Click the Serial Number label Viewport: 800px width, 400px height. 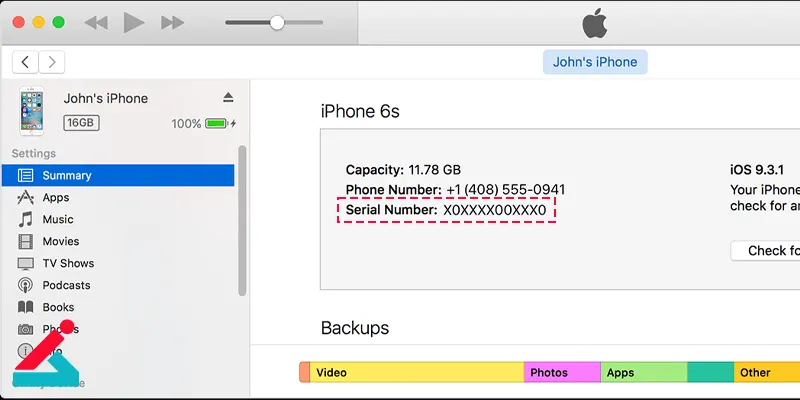click(x=391, y=210)
